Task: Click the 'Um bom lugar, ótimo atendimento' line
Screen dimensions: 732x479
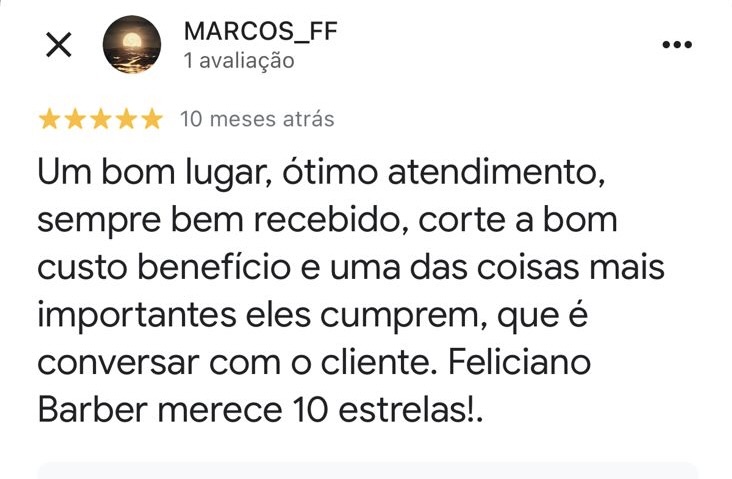Action: click(321, 173)
